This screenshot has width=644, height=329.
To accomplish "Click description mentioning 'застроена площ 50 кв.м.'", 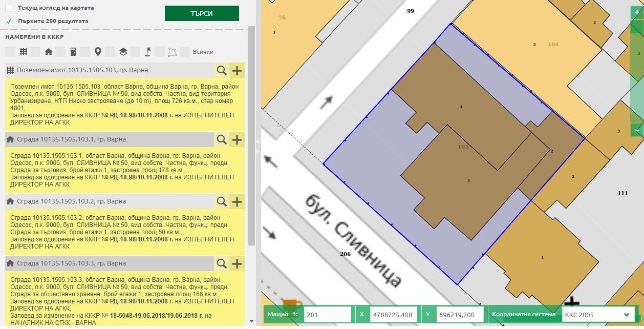I will [x=125, y=232].
